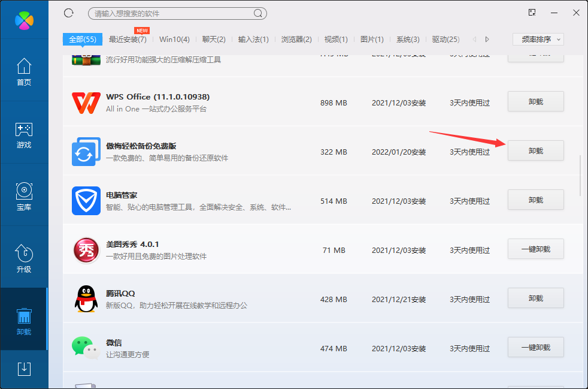Click WPS description 'All in One 一站式办公服务平台'

[x=156, y=109]
